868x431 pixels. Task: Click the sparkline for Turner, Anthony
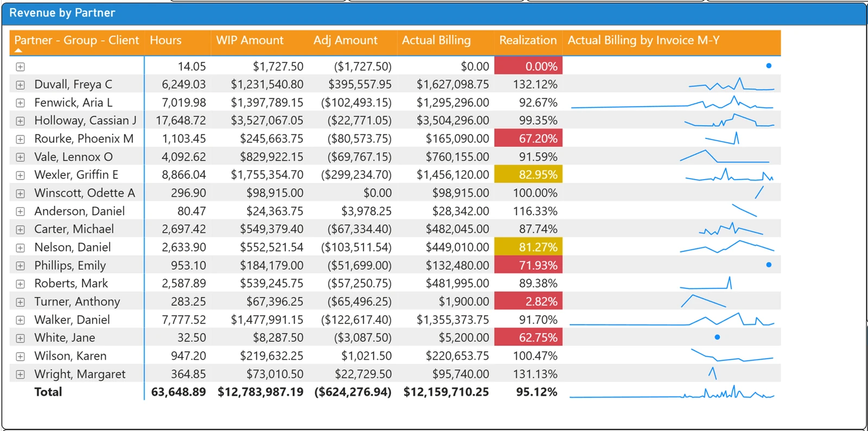[703, 301]
